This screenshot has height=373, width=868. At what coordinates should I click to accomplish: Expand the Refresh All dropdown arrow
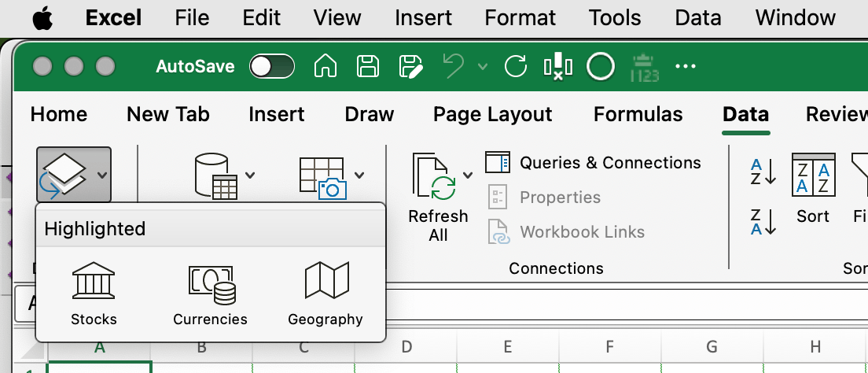pyautogui.click(x=468, y=175)
